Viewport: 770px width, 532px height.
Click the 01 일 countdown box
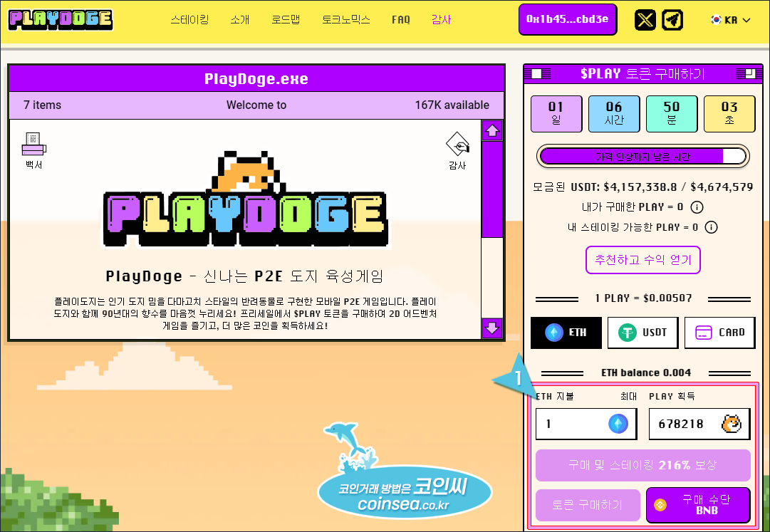click(556, 114)
